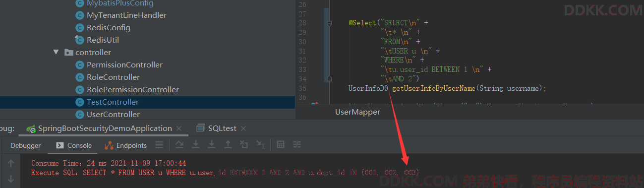This screenshot has height=188, width=644.
Task: Click the Step Out debugger icon
Action: click(228, 145)
